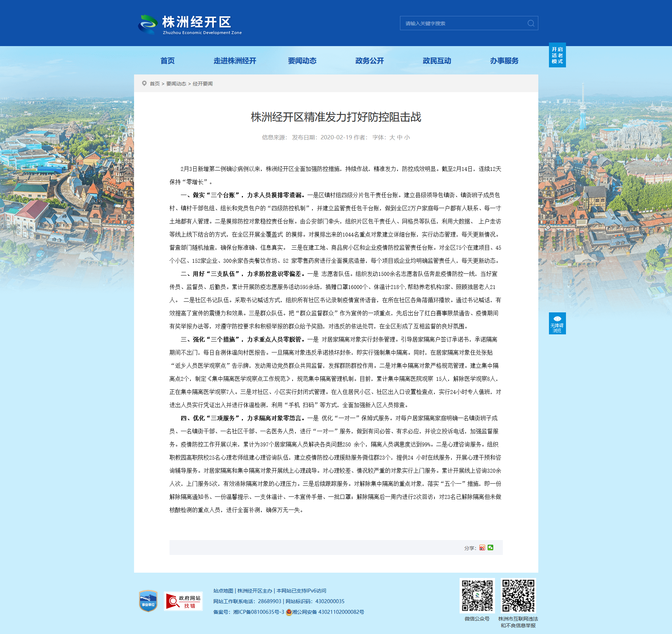Open the 政务公开 navigation menu

370,61
